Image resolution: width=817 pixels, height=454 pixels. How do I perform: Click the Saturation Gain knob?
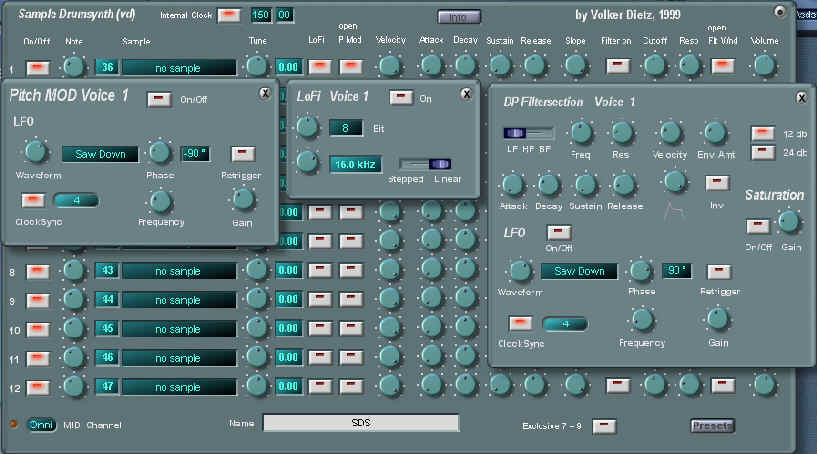(789, 222)
